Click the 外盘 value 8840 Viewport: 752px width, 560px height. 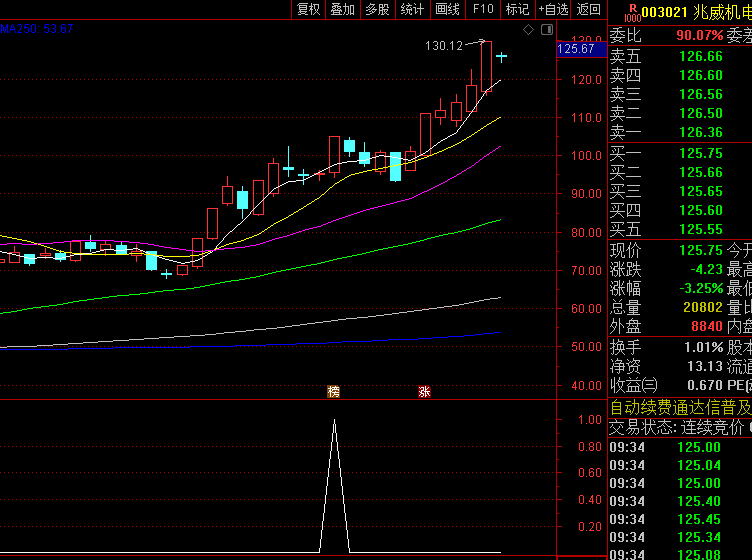click(x=707, y=327)
